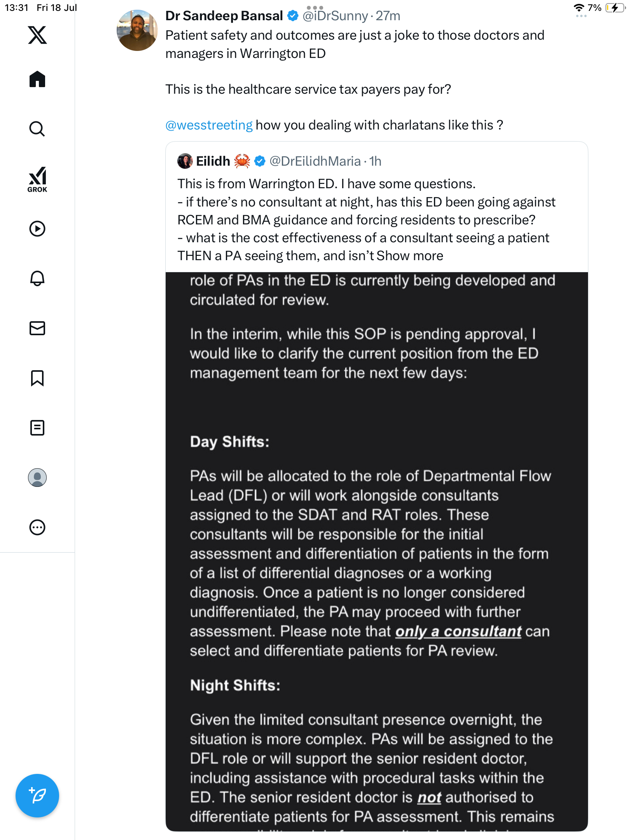630x840 pixels.
Task: Enlarge the quoted screenshot image of Day Shifts text
Action: tap(376, 551)
